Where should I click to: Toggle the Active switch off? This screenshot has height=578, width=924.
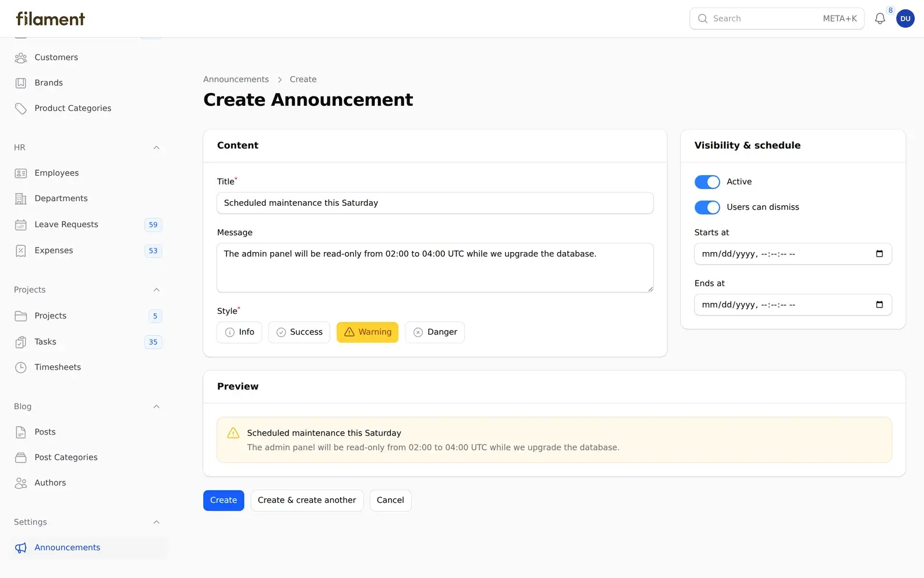[x=707, y=181]
